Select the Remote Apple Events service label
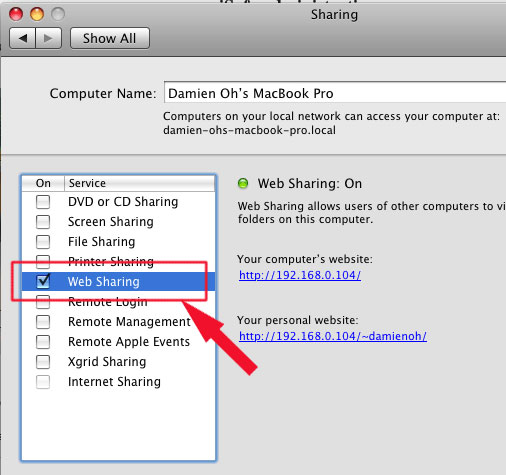Screen dimensions: 506x475 click(129, 342)
